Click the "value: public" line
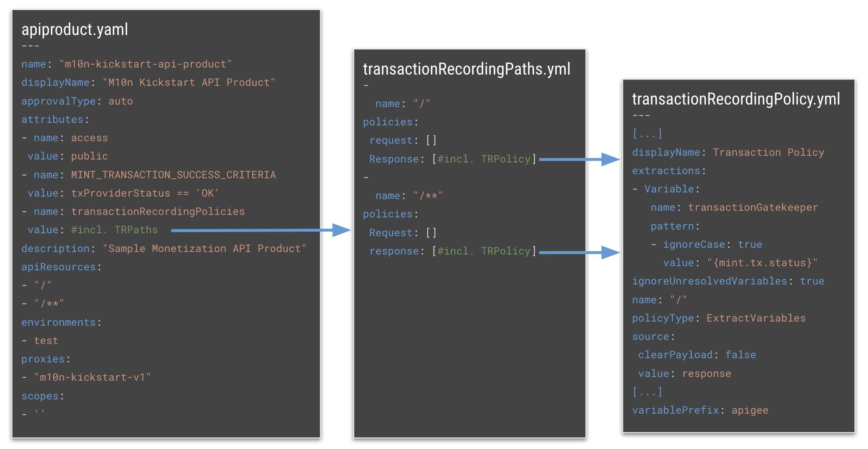The height and width of the screenshot is (449, 868). [68, 156]
